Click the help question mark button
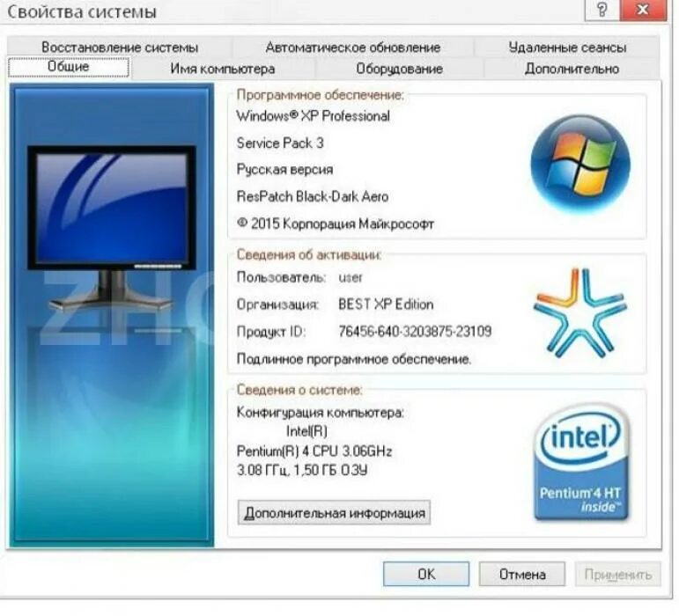This screenshot has height=616, width=679. click(602, 10)
